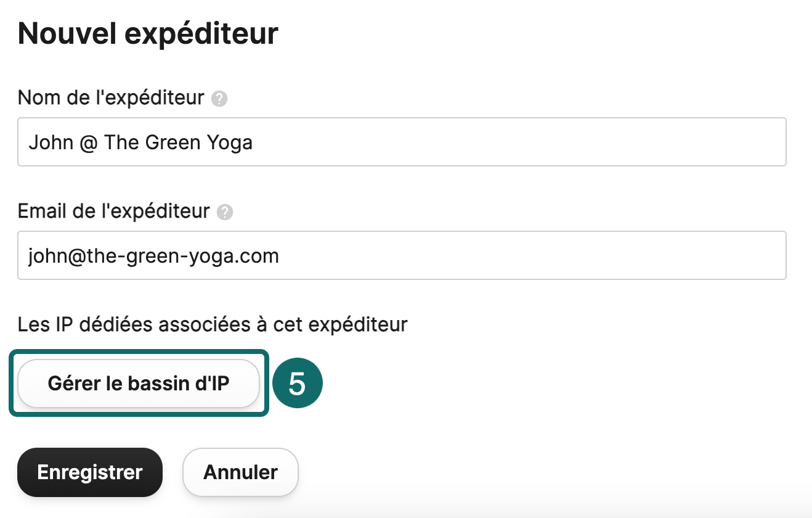Viewport: 812px width, 518px height.
Task: Click help icon beside Email de l'expéditeur
Action: [x=225, y=213]
